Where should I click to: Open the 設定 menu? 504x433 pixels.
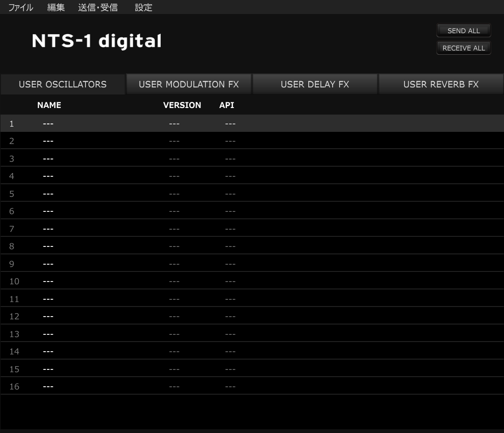click(x=143, y=7)
